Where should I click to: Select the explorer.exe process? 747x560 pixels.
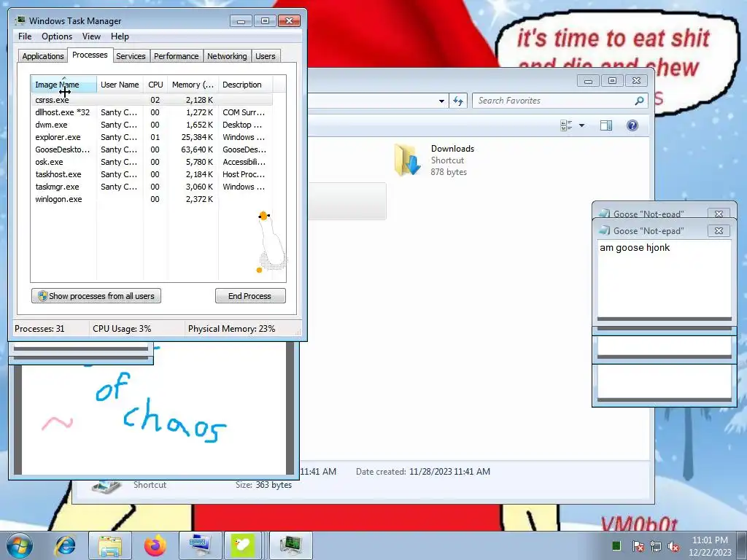[152, 137]
